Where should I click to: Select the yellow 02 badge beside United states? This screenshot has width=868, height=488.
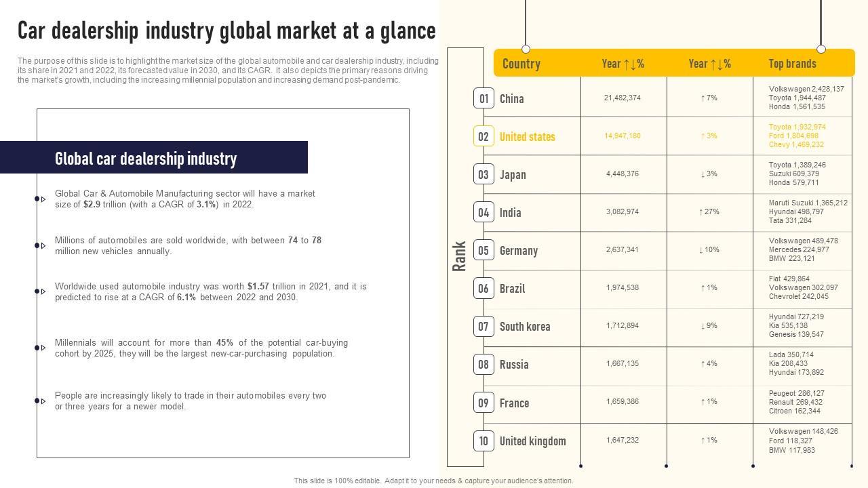[484, 136]
